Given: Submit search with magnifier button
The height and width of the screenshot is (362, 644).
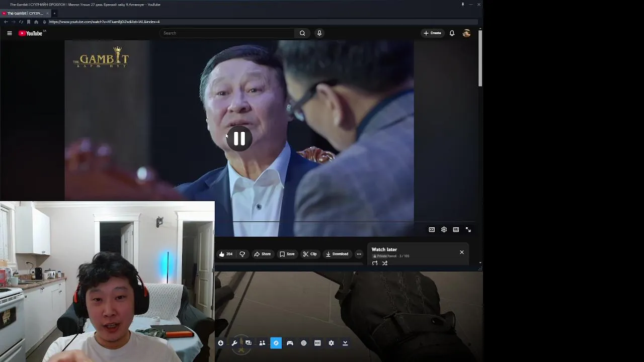Looking at the screenshot, I should click(302, 33).
